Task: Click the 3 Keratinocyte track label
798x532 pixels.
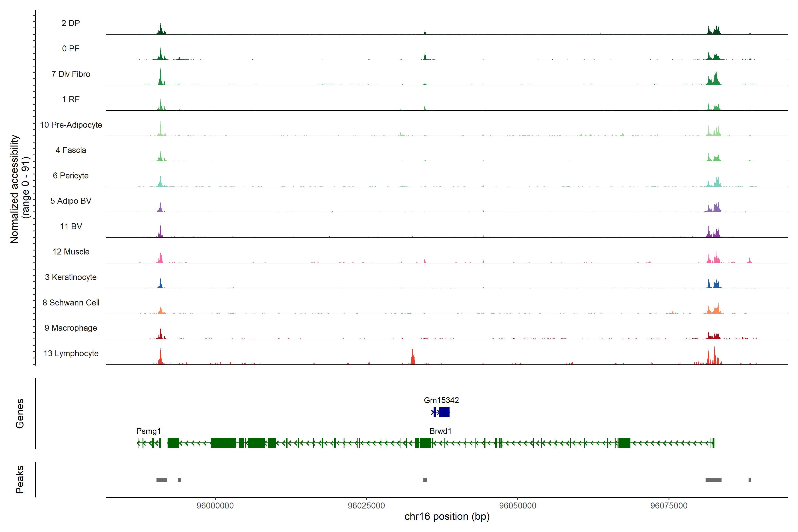Action: click(70, 277)
